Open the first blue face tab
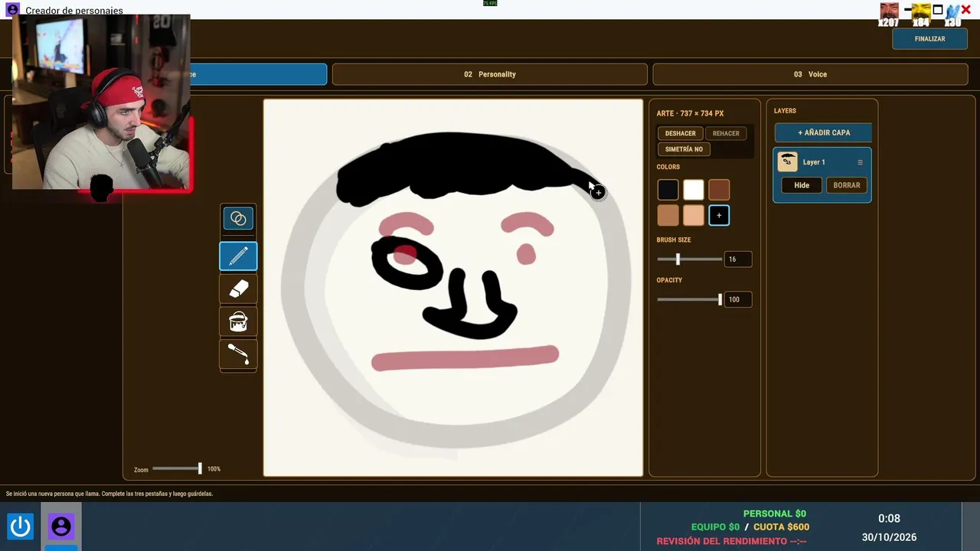Image resolution: width=980 pixels, height=551 pixels. coord(258,74)
